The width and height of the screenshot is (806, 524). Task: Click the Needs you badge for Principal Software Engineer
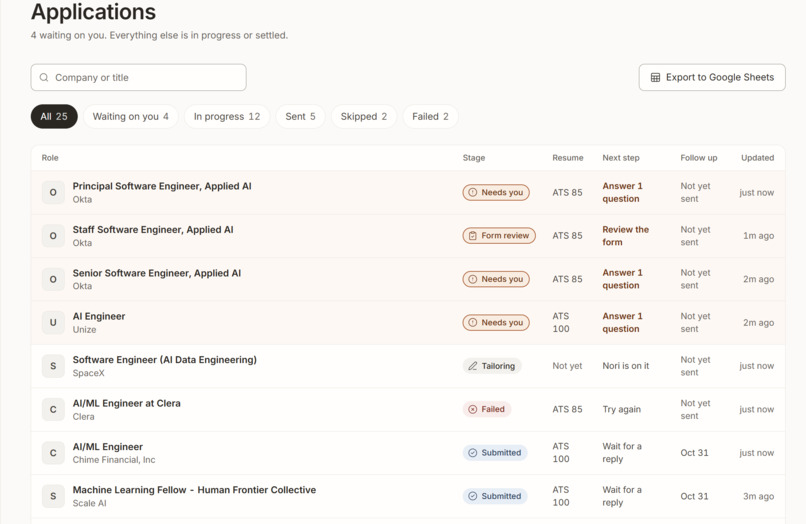coord(496,192)
